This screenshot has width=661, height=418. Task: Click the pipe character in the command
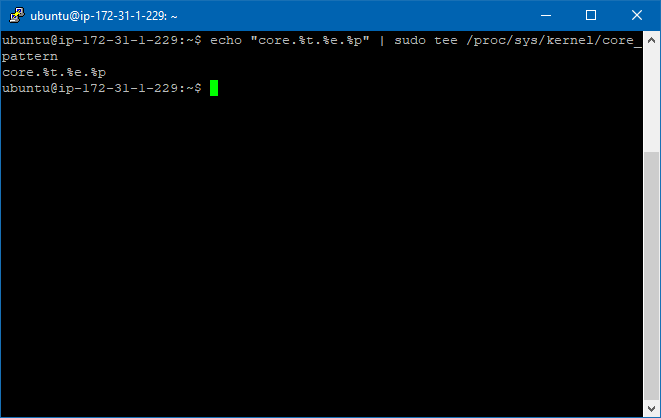pos(382,40)
